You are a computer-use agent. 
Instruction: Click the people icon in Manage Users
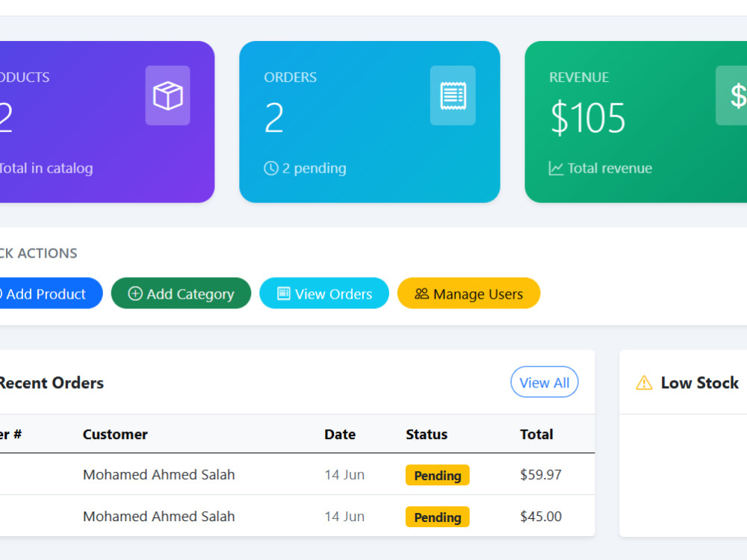[421, 293]
